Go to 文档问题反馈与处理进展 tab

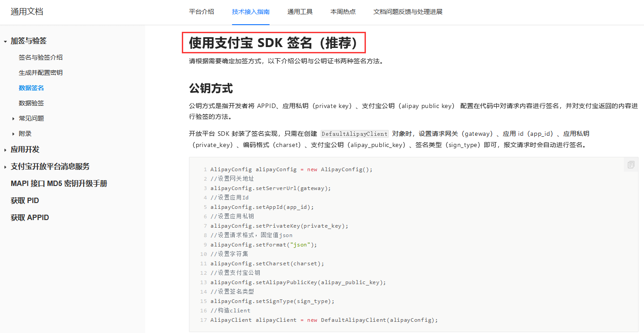click(x=408, y=12)
